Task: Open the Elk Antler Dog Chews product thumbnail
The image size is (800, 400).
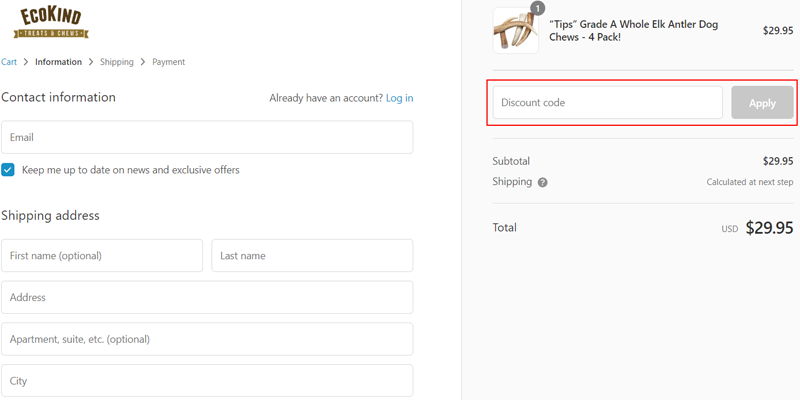Action: 515,31
